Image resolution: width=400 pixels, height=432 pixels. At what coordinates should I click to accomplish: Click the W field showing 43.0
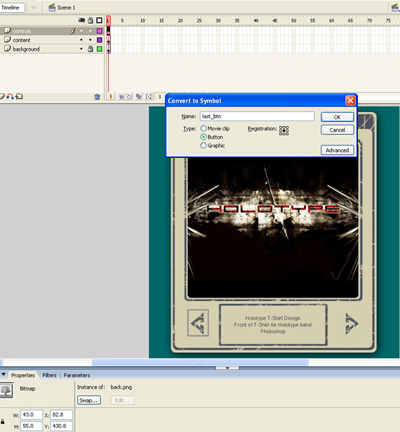coord(32,415)
